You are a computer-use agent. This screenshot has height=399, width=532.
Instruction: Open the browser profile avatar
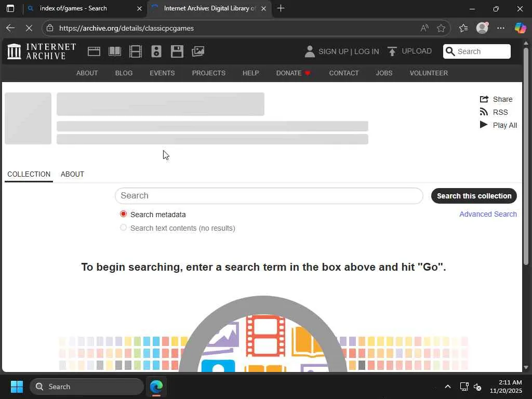482,28
